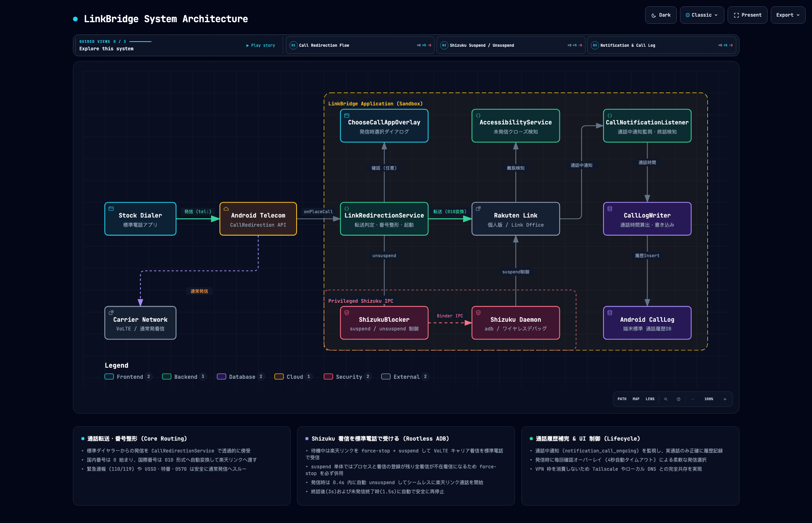Click the shield icon on Shizuku Daemon node
The width and height of the screenshot is (812, 523).
[478, 313]
